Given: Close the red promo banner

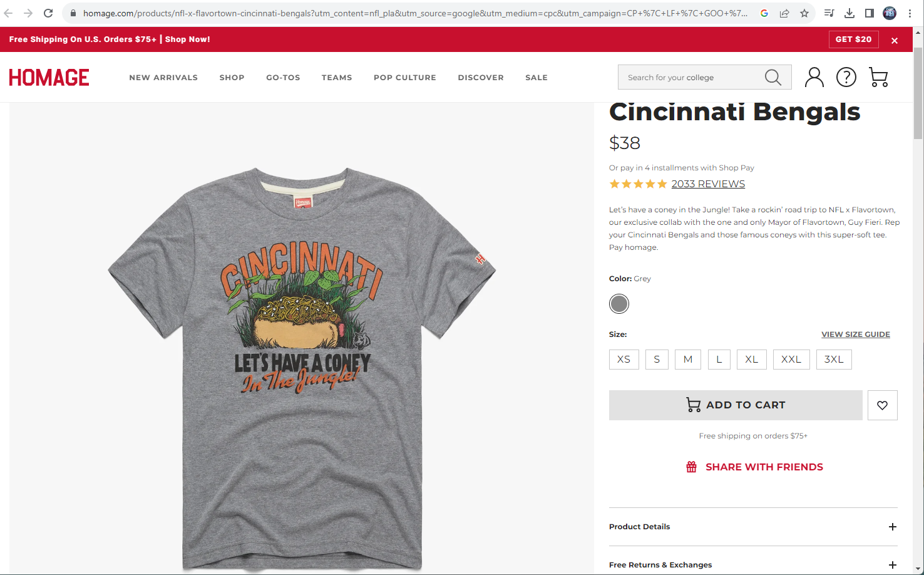Looking at the screenshot, I should 895,40.
